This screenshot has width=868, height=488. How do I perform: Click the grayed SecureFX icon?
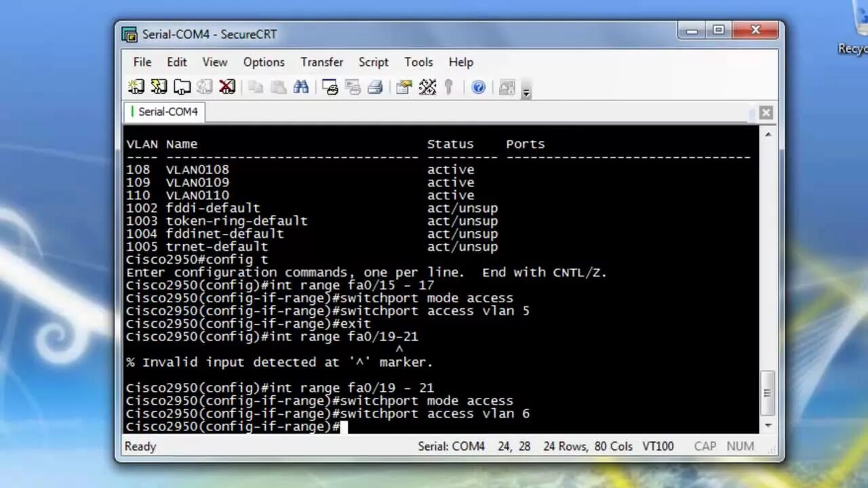tap(507, 87)
